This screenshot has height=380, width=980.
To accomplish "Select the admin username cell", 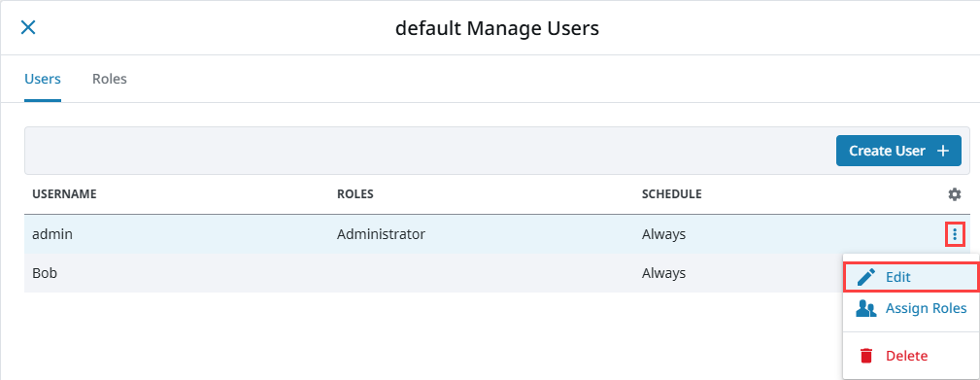I will coord(52,234).
